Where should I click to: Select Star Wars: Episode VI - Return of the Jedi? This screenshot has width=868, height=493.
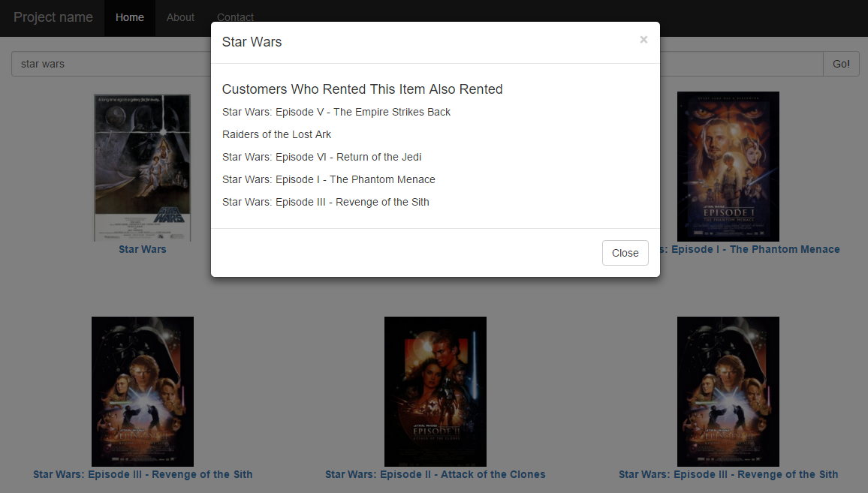click(x=321, y=157)
